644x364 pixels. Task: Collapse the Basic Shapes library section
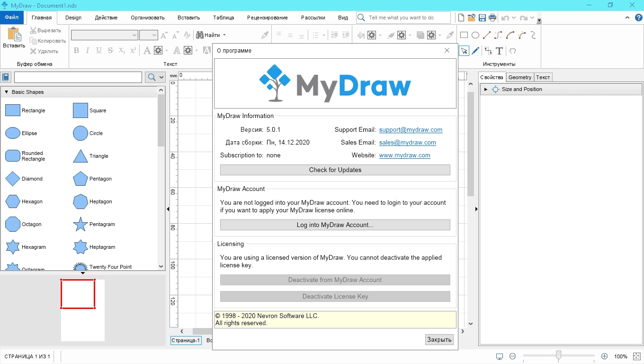click(x=6, y=92)
